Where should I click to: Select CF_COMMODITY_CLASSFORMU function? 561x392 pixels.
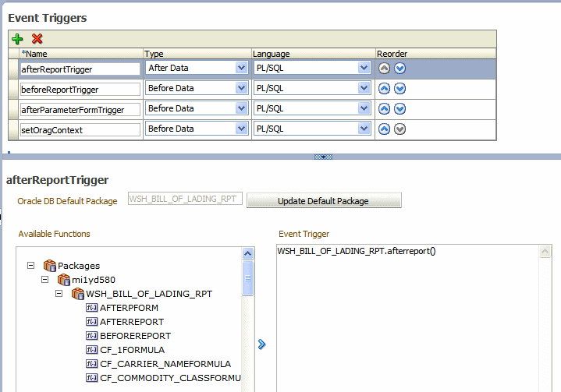[170, 378]
